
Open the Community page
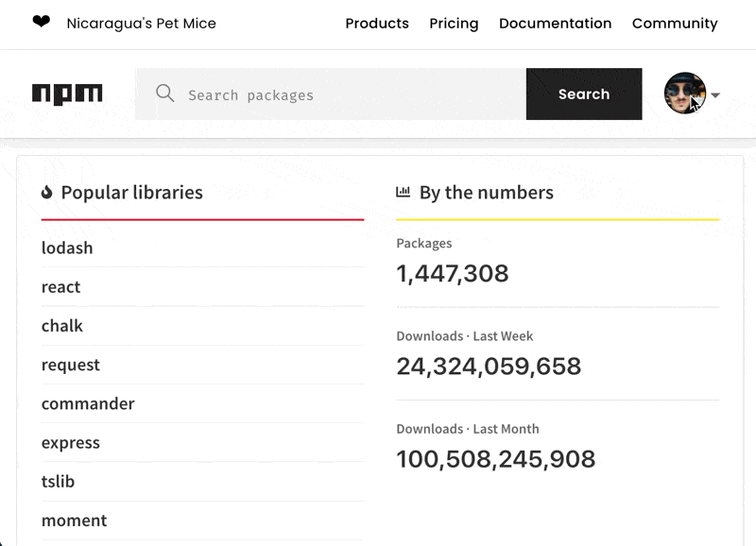tap(675, 23)
